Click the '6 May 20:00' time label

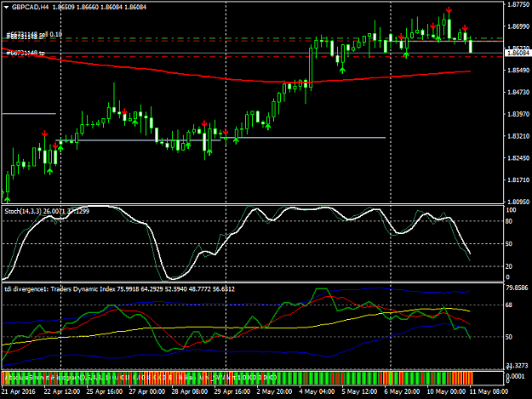(402, 391)
